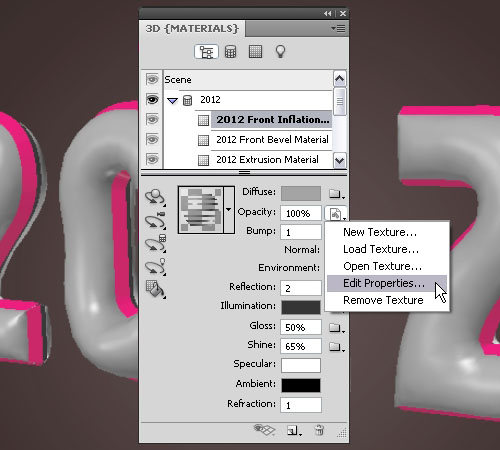Select the Filter By Materials icon

(255, 52)
